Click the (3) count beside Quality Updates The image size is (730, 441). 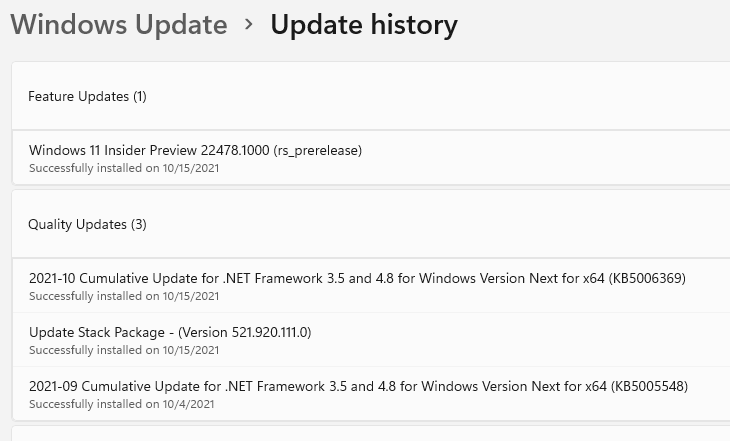tap(139, 224)
